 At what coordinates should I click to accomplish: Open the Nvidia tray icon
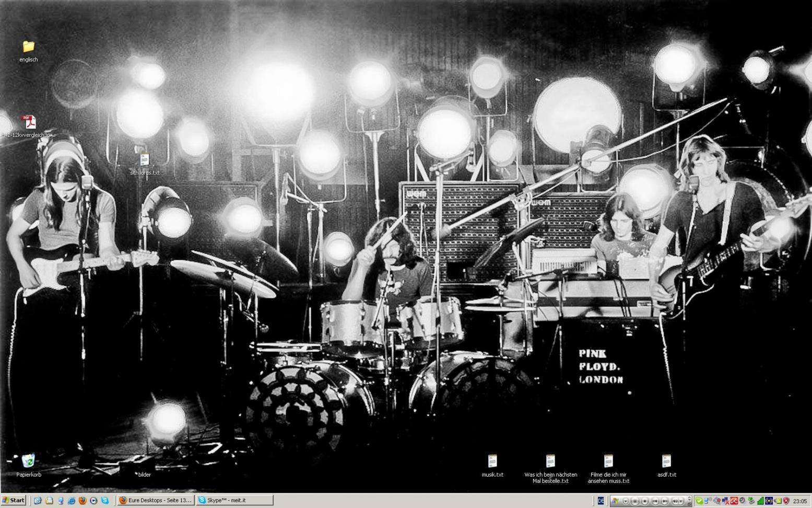(778, 501)
